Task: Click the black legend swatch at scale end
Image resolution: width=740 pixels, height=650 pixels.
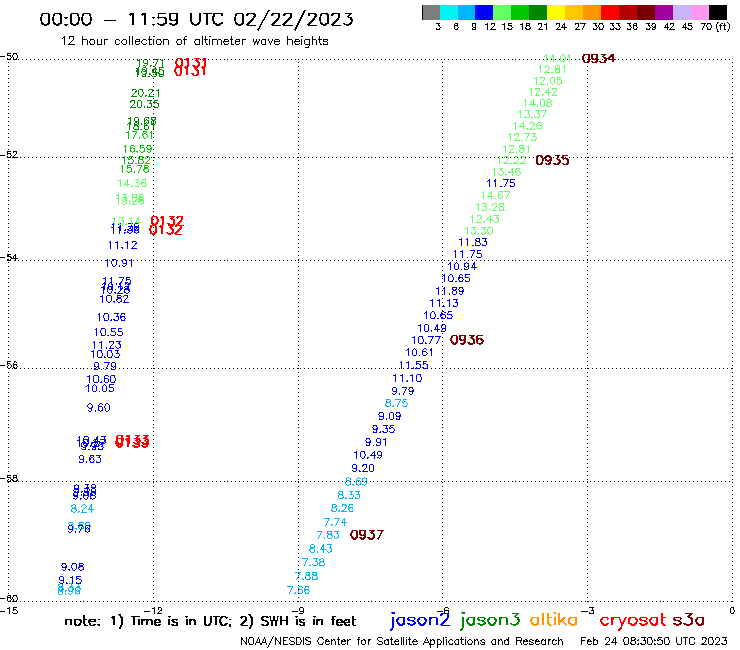Action: 718,12
